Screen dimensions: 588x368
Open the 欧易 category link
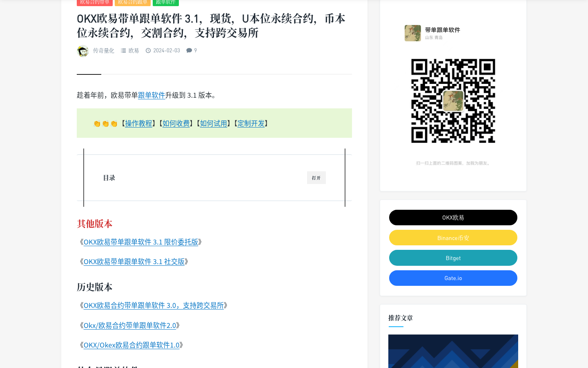tap(134, 51)
